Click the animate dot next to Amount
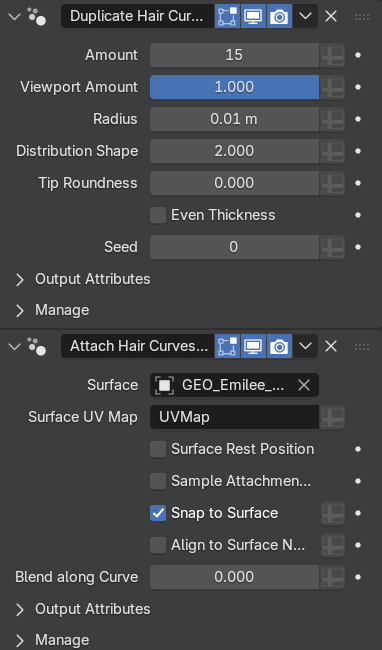The height and width of the screenshot is (650, 382). [x=358, y=55]
